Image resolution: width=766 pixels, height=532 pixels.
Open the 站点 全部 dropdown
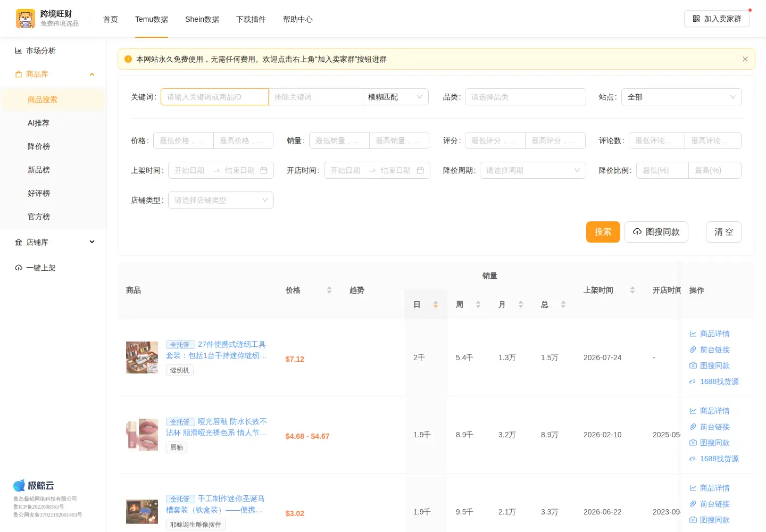coord(681,97)
